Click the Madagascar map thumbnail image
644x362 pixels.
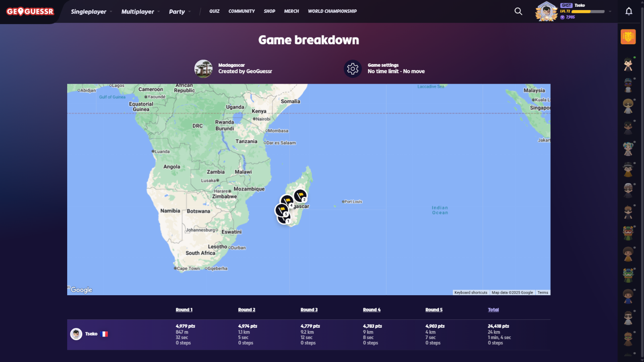[203, 69]
